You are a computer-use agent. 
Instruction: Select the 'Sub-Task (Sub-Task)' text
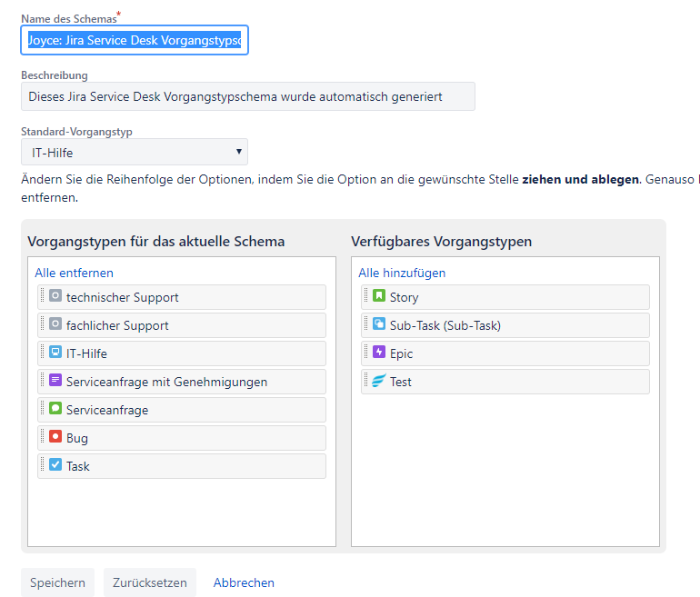click(x=445, y=325)
